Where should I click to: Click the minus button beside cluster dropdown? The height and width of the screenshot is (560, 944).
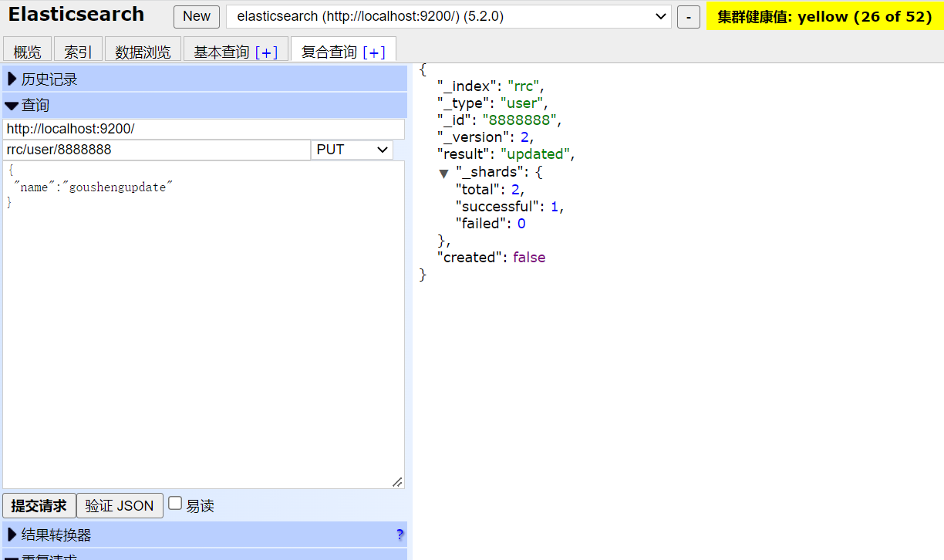click(x=689, y=16)
